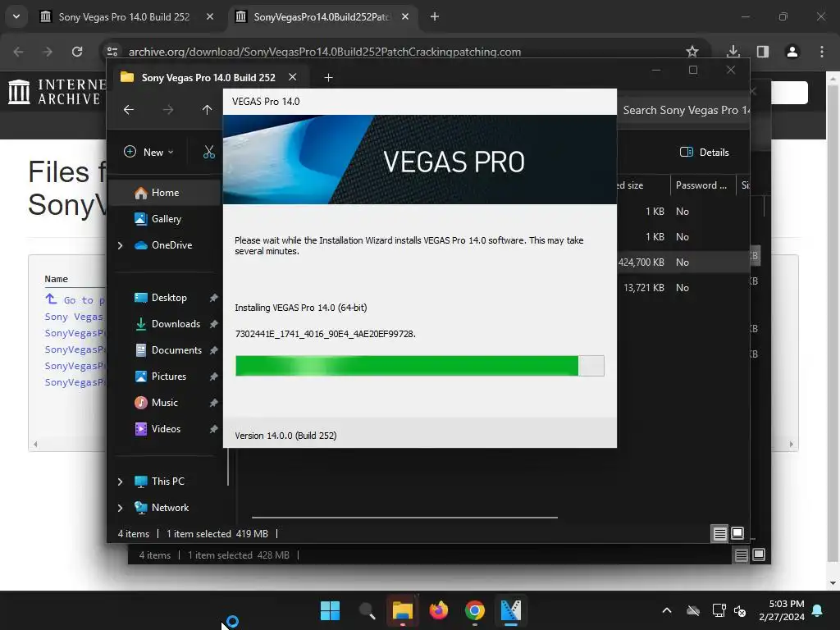Screen dimensions: 840x630
Task: Unpin Desktop using its pin icon
Action: (213, 298)
